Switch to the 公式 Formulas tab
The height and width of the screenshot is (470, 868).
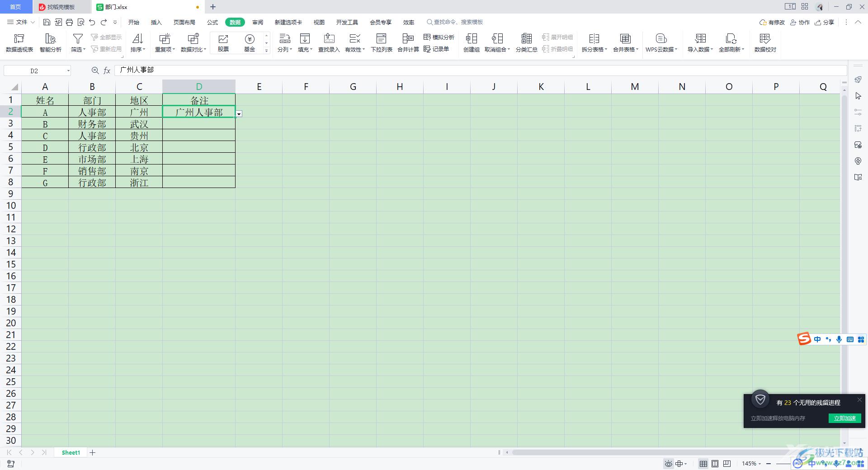click(212, 22)
